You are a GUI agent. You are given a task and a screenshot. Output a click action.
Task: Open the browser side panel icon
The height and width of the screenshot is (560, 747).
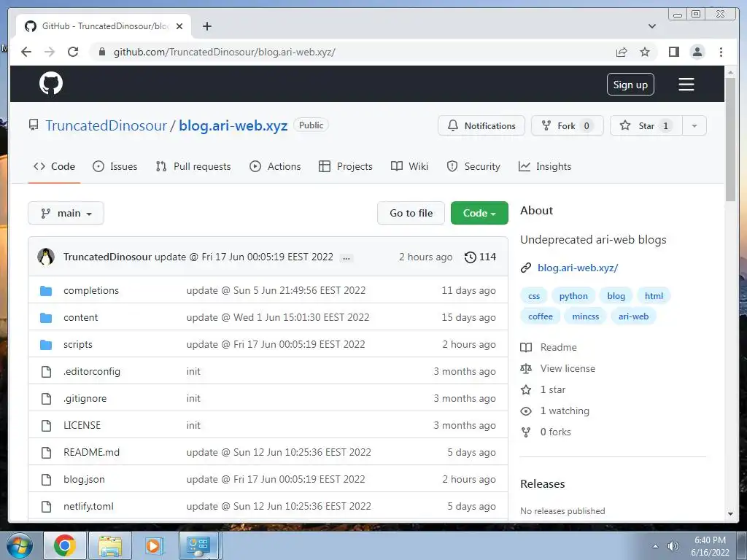point(673,52)
